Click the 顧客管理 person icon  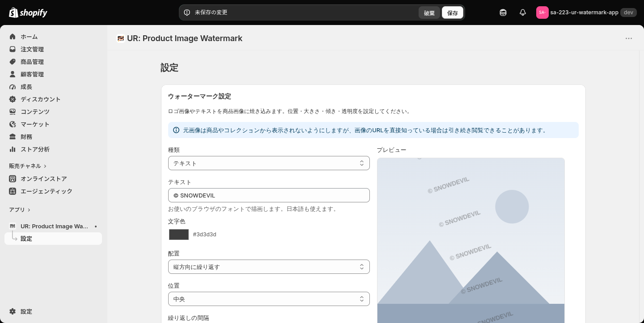tap(13, 74)
